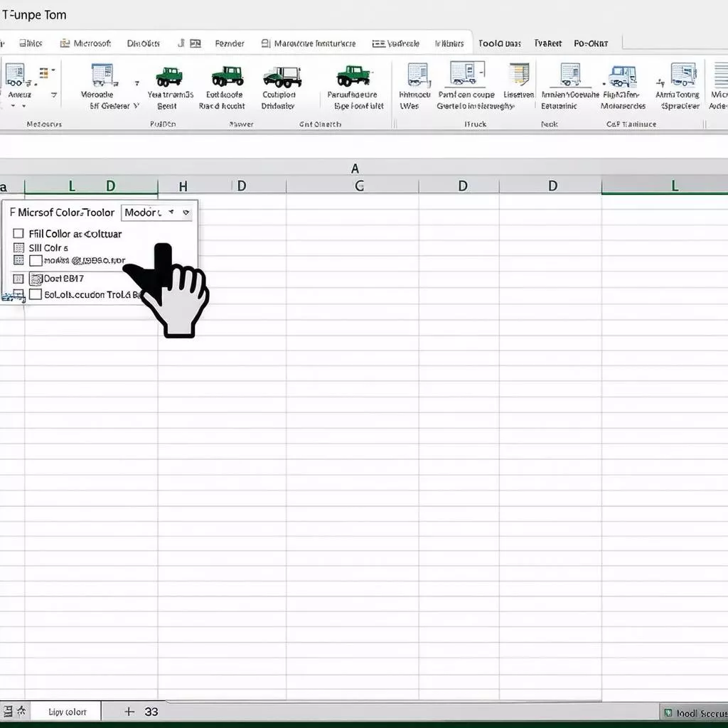The height and width of the screenshot is (728, 728).
Task: Select the Liv colort sheet tab
Action: click(x=69, y=711)
